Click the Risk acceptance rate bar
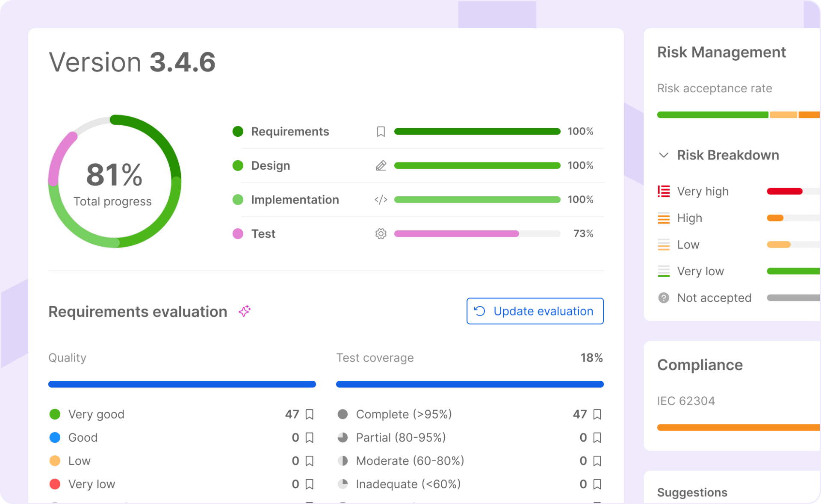The width and height of the screenshot is (821, 504). [727, 115]
